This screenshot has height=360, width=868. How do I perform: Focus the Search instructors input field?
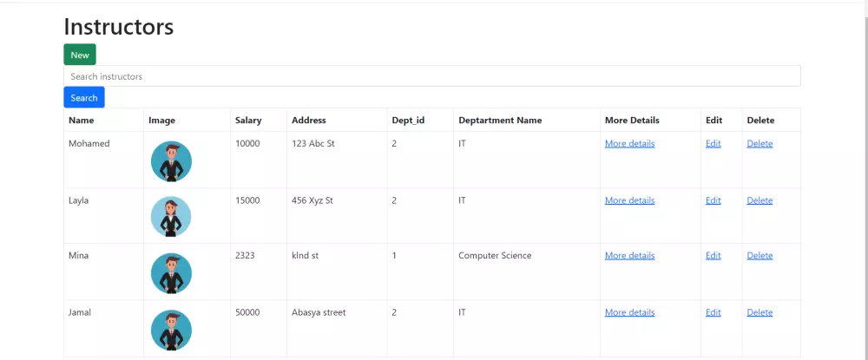[x=431, y=76]
